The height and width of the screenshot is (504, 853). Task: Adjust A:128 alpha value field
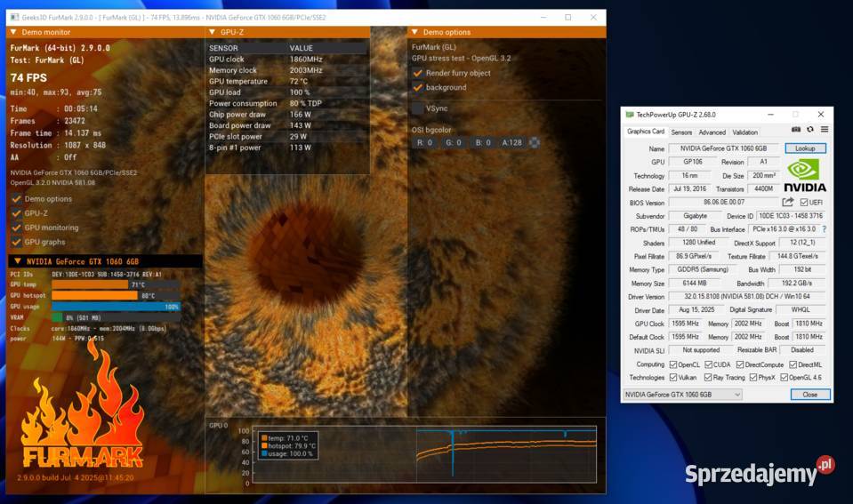click(512, 142)
